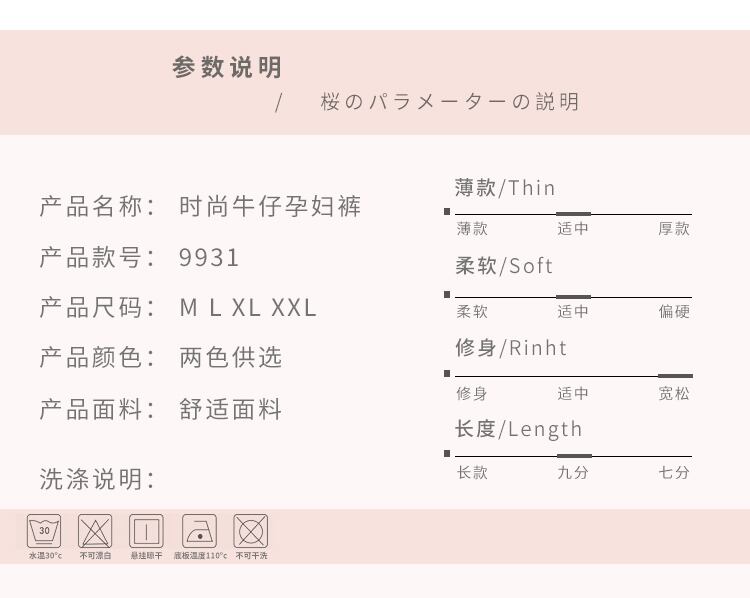The width and height of the screenshot is (750, 598).
Task: Select the 七分 length label
Action: pyautogui.click(x=674, y=473)
